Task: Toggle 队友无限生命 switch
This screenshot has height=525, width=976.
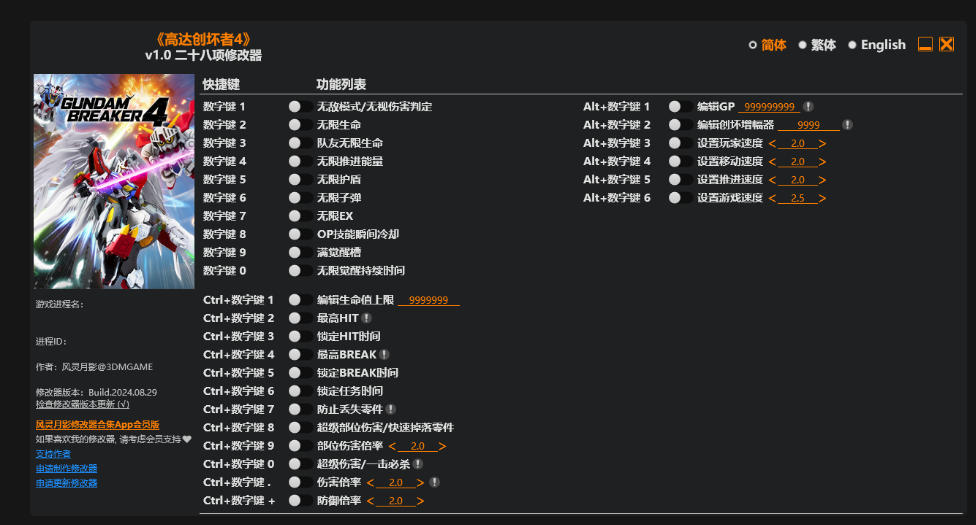Action: (300, 143)
